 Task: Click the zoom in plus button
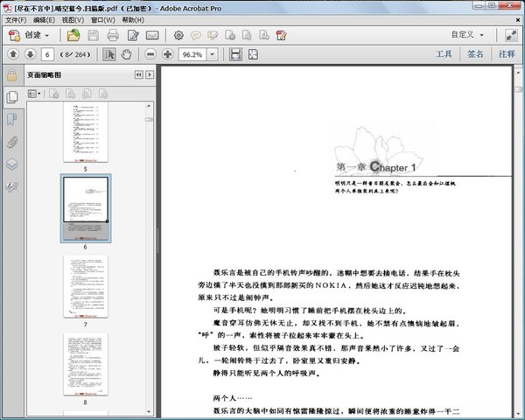167,54
